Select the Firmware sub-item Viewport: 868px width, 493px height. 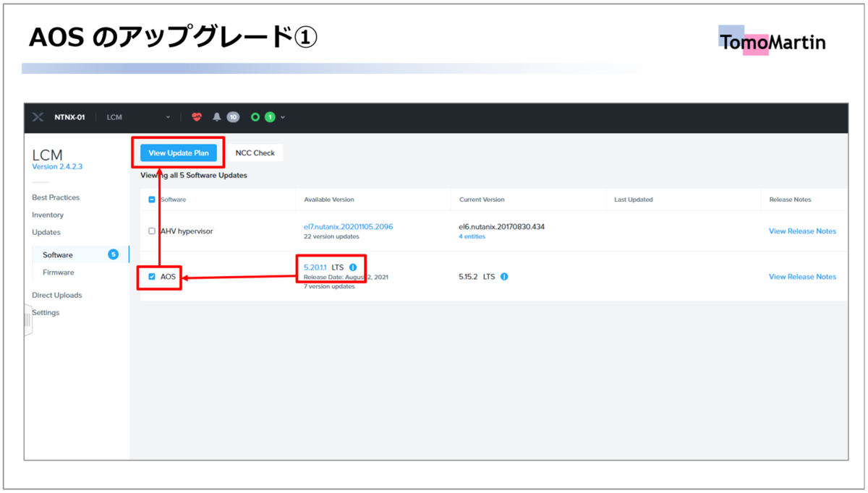(59, 273)
